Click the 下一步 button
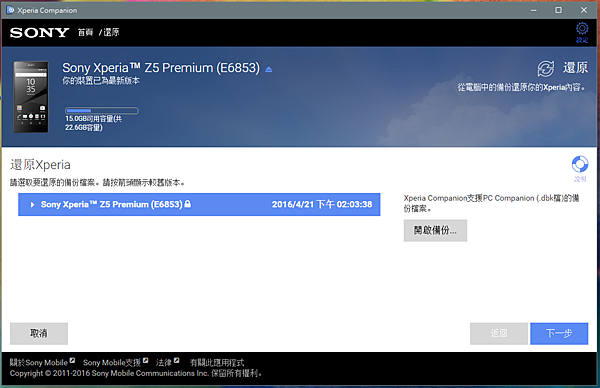This screenshot has height=388, width=600. click(x=559, y=333)
